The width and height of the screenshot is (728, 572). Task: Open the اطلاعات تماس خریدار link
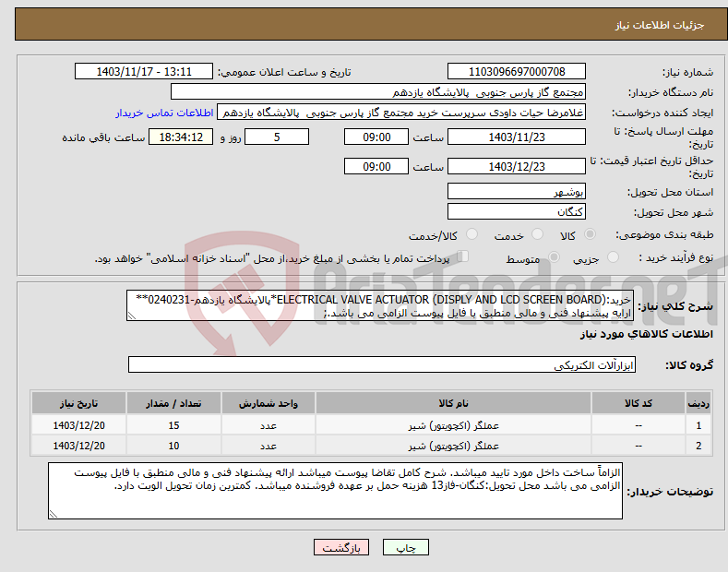click(x=164, y=113)
